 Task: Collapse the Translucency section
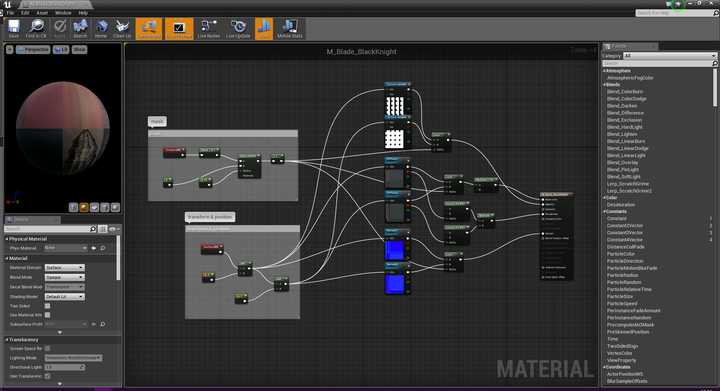(6, 340)
